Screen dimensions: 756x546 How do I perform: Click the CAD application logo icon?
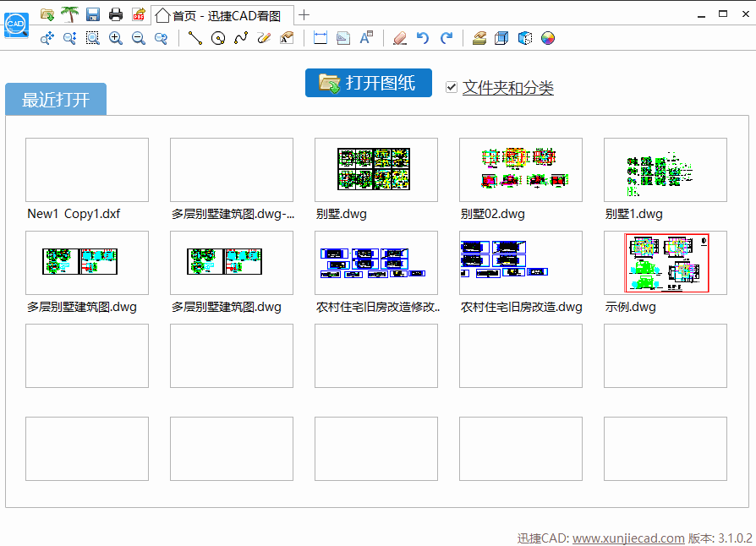(x=16, y=25)
